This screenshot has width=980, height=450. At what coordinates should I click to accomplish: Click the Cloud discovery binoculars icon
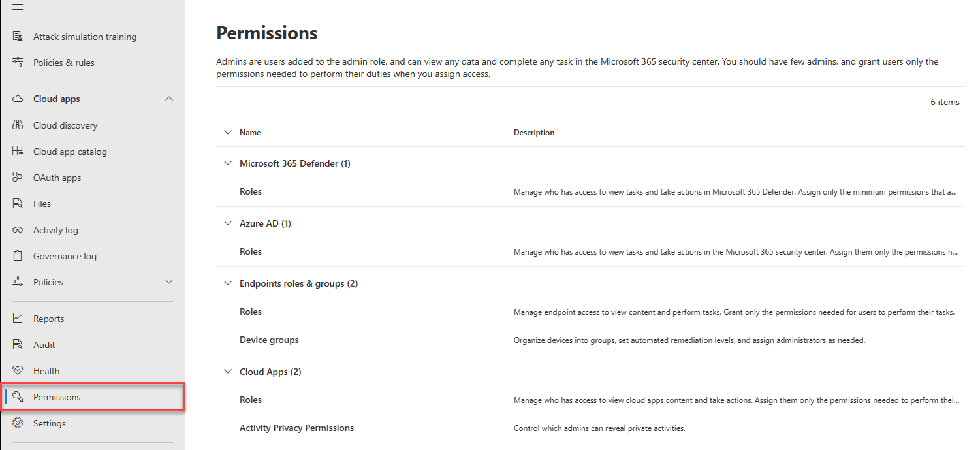pyautogui.click(x=18, y=125)
